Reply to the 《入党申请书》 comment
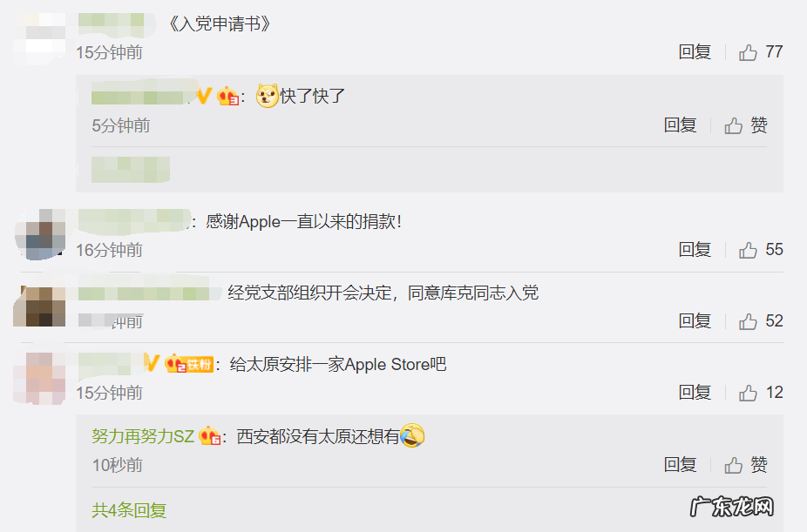Image resolution: width=807 pixels, height=532 pixels. (695, 52)
